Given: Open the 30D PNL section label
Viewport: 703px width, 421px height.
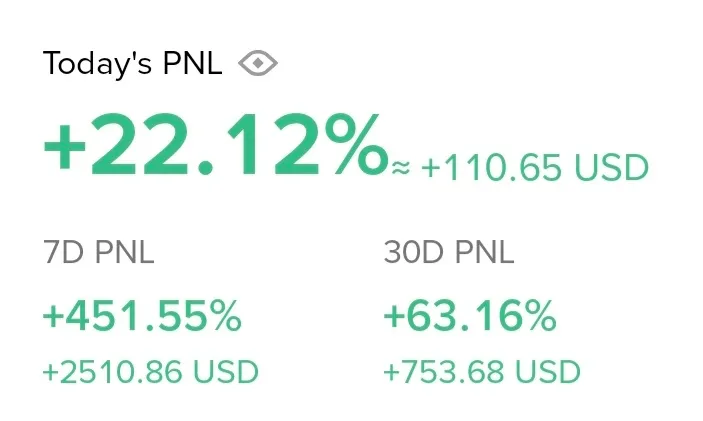Looking at the screenshot, I should (448, 253).
